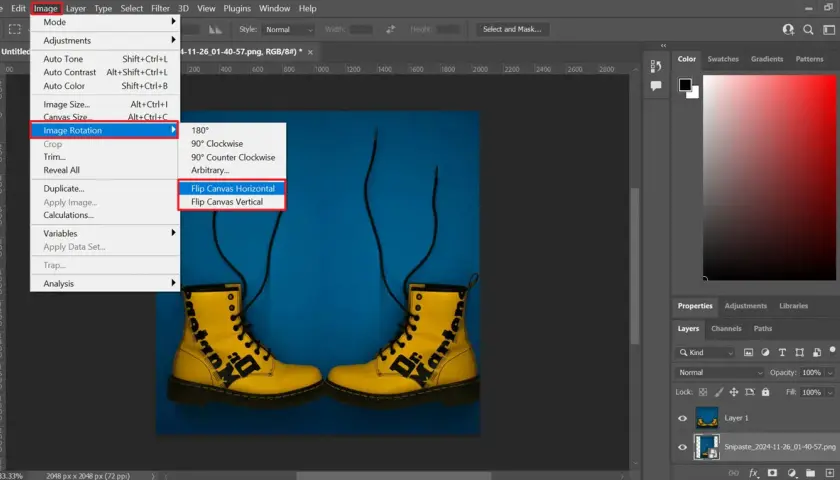840x480 pixels.
Task: Choose Flip Canvas Vertical
Action: point(232,202)
